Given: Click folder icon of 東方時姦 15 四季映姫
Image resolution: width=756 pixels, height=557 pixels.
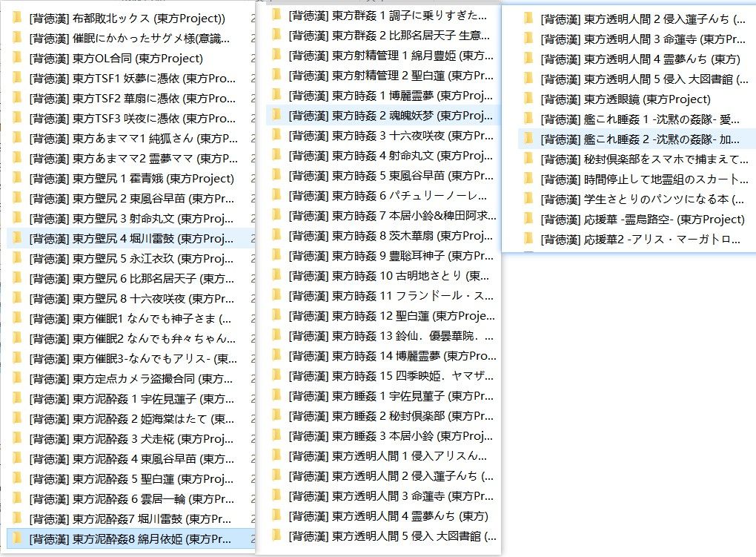Looking at the screenshot, I should tap(276, 375).
